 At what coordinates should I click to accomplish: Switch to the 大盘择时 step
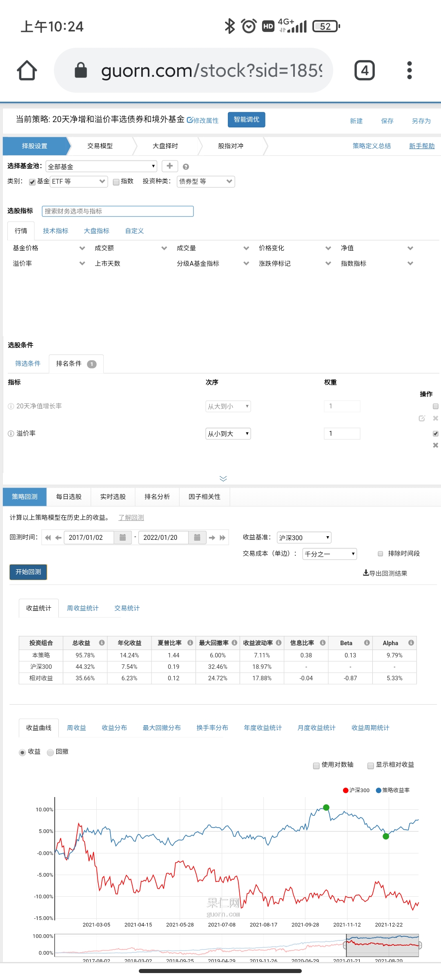coord(165,146)
